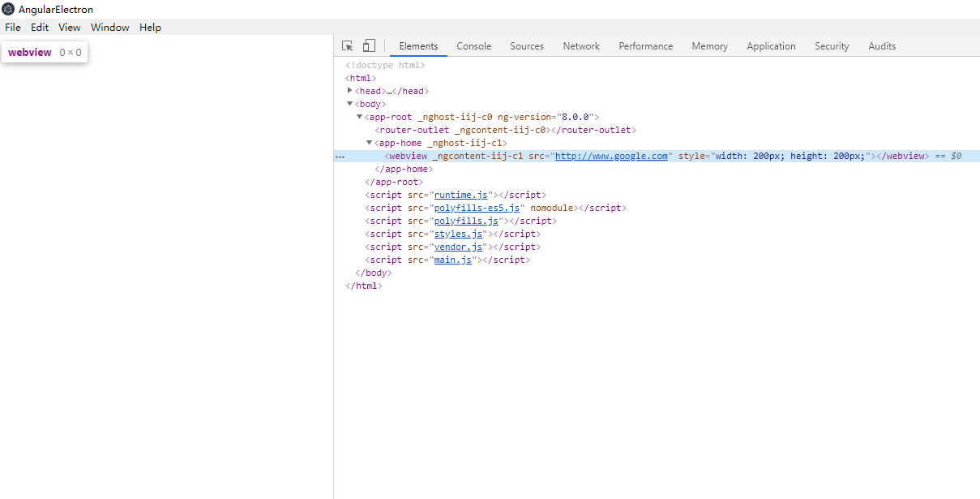Expand the head element in the DOM tree

pos(349,90)
